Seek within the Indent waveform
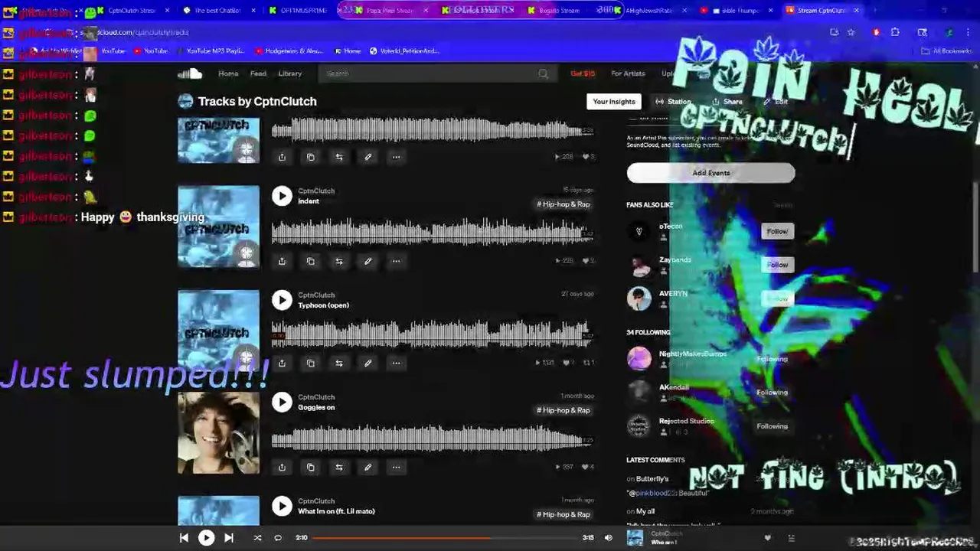This screenshot has height=551, width=980. [x=433, y=231]
